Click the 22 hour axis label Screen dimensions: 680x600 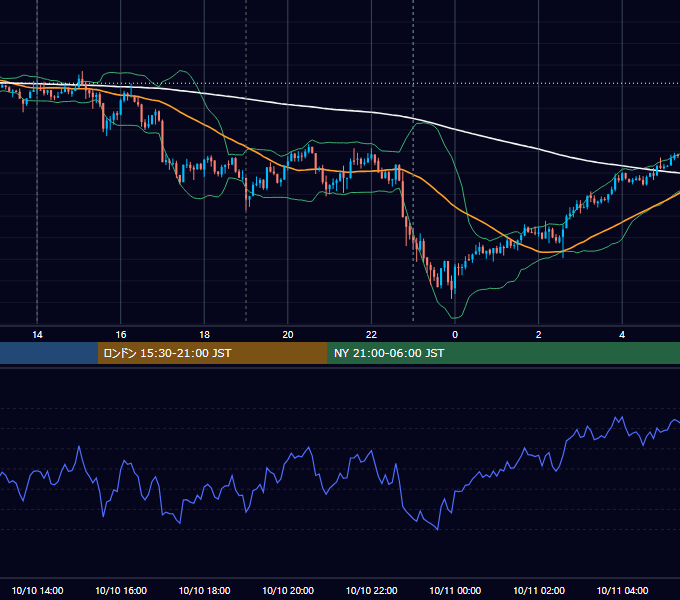pyautogui.click(x=371, y=335)
